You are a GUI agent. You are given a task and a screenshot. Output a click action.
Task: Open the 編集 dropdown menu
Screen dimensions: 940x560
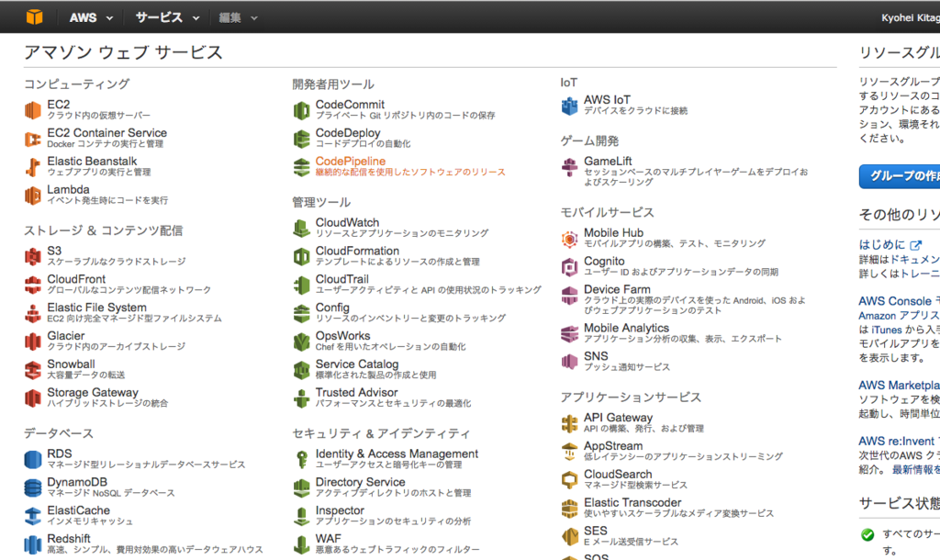[238, 18]
